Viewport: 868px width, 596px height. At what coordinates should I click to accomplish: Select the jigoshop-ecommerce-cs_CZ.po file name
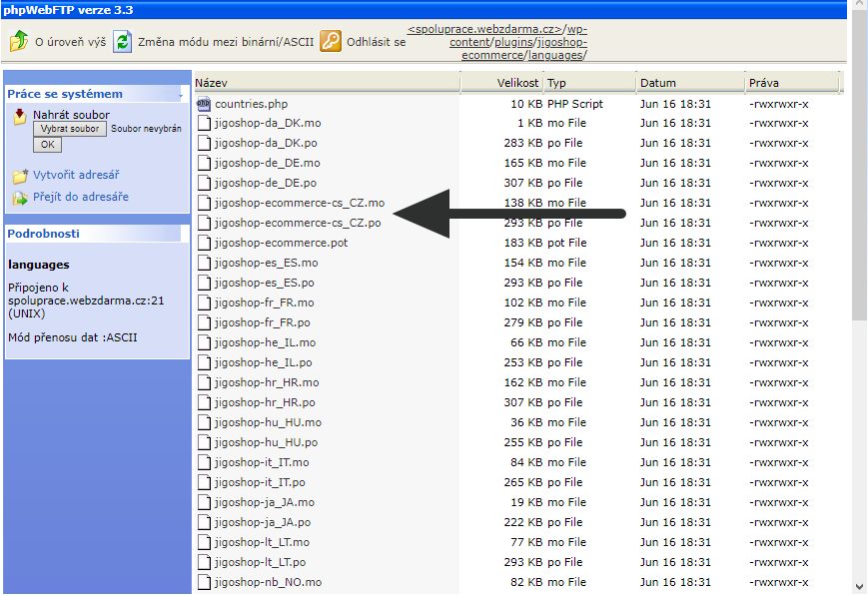click(x=298, y=223)
